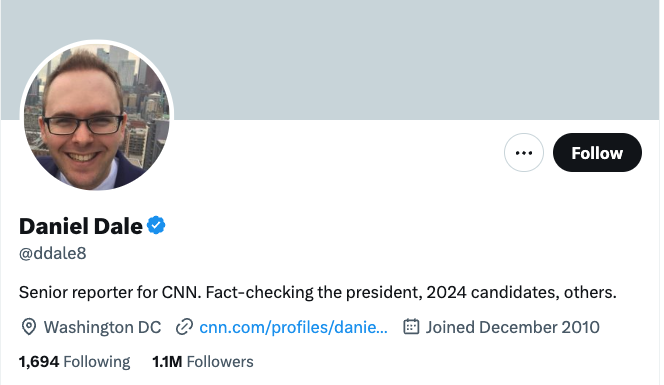Screen dimensions: 664x385
Task: Click the Washington DC location text
Action: [x=102, y=327]
